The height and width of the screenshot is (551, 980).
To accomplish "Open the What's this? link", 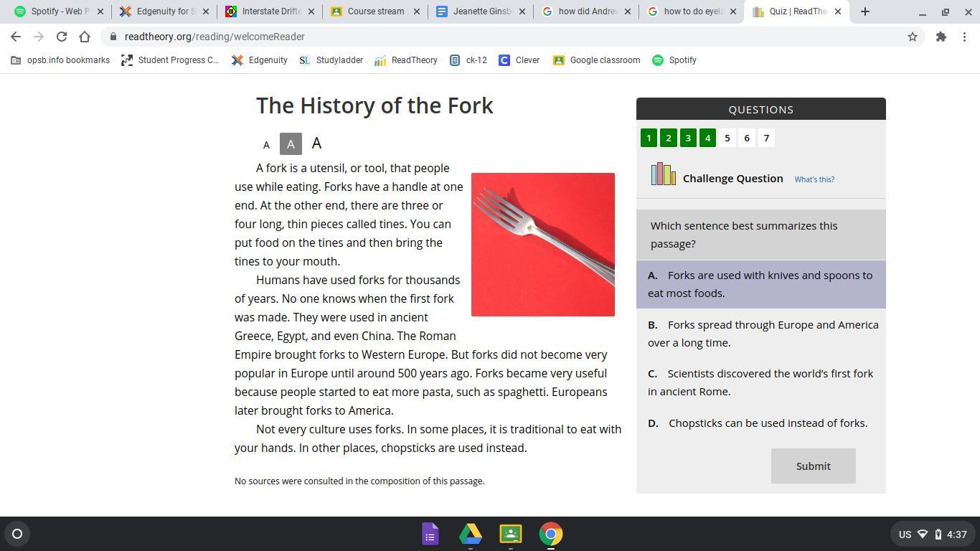I will [814, 179].
